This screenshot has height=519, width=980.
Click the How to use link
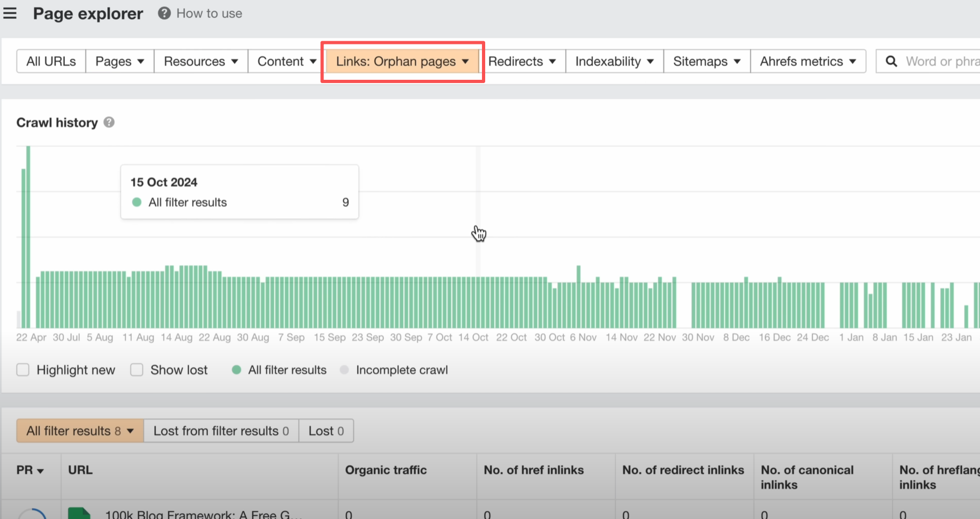coord(209,13)
